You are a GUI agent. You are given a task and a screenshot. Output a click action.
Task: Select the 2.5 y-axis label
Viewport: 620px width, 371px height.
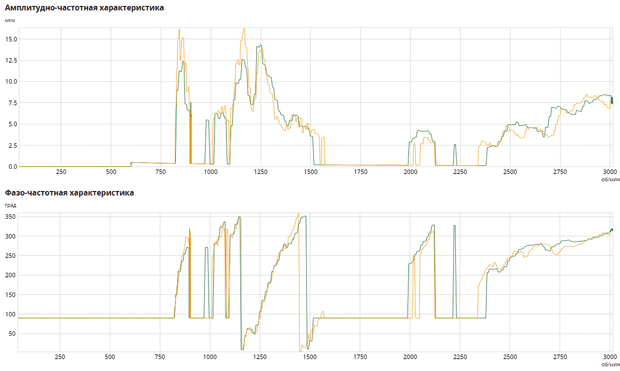pos(12,146)
